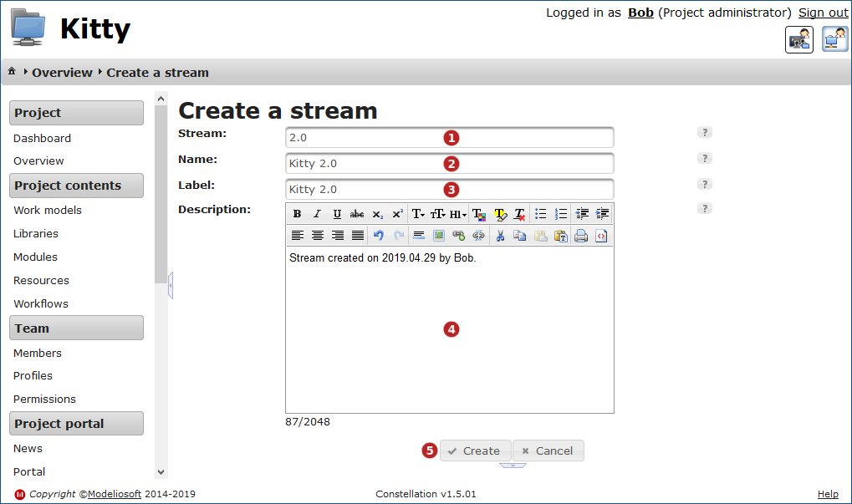Insert a hyperlink
Viewport: 852px width, 504px height.
458,236
